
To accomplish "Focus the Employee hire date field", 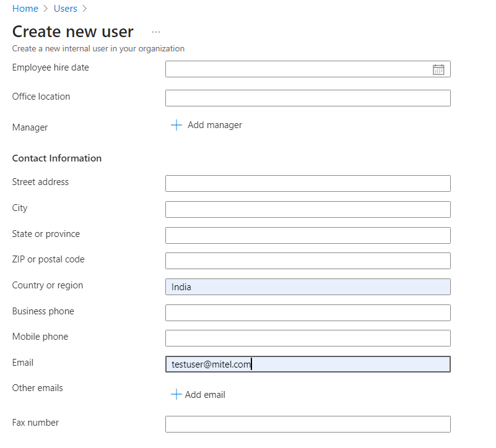I will [x=297, y=69].
